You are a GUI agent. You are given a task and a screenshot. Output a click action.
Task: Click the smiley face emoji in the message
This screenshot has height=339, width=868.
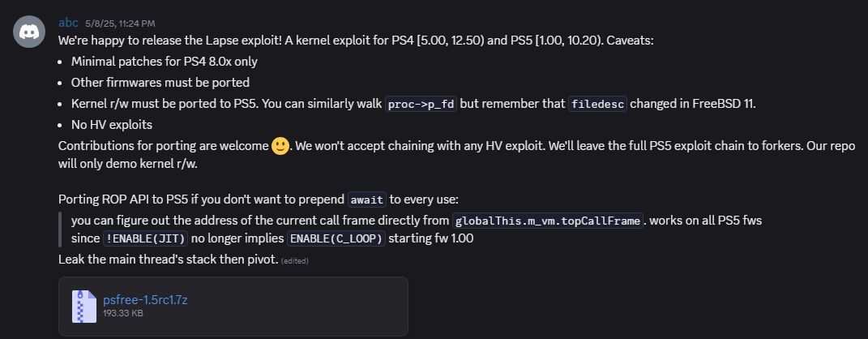(x=280, y=147)
